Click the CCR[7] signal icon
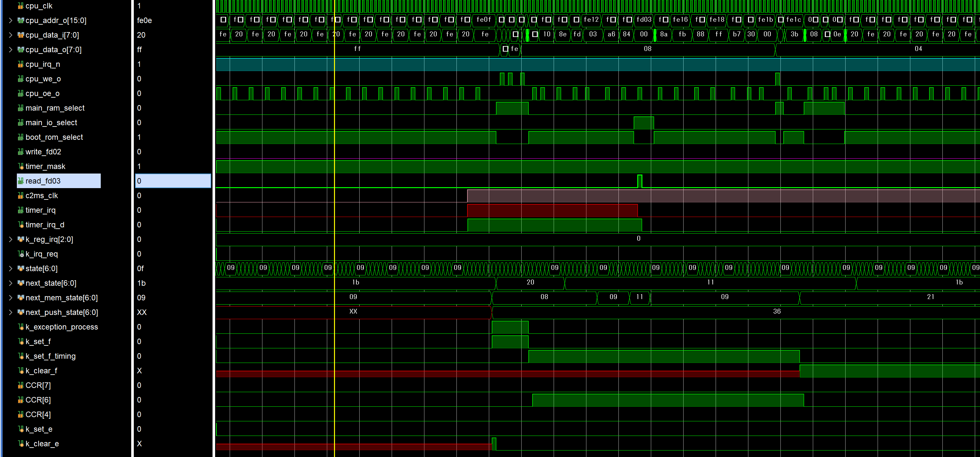 tap(20, 385)
